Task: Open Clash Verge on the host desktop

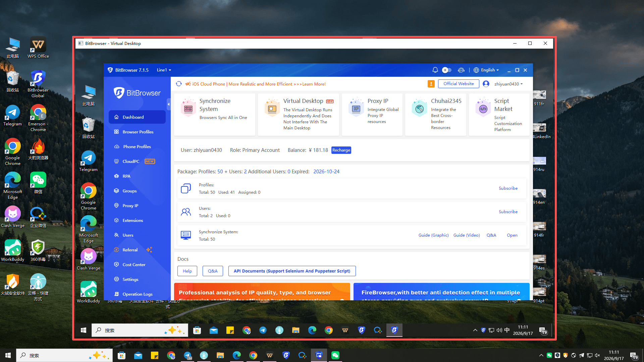Action: point(13,217)
